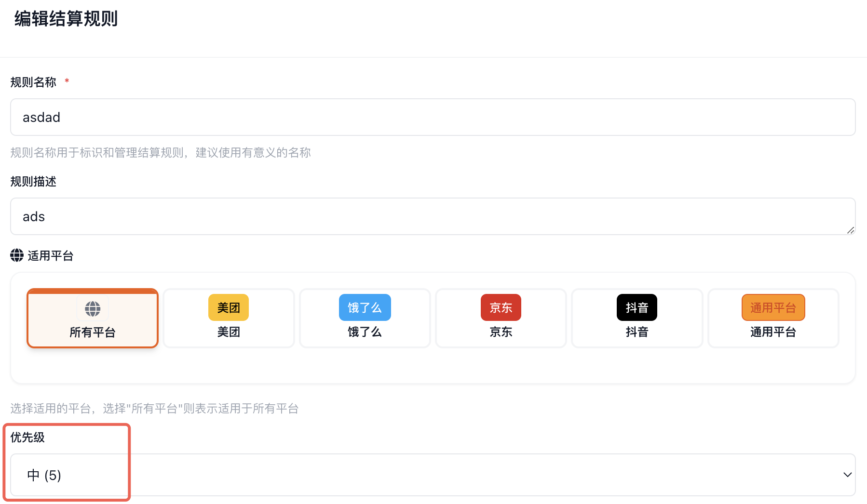Click the globe icon beside 适用平台 heading
Viewport: 867px width, 504px height.
click(17, 255)
